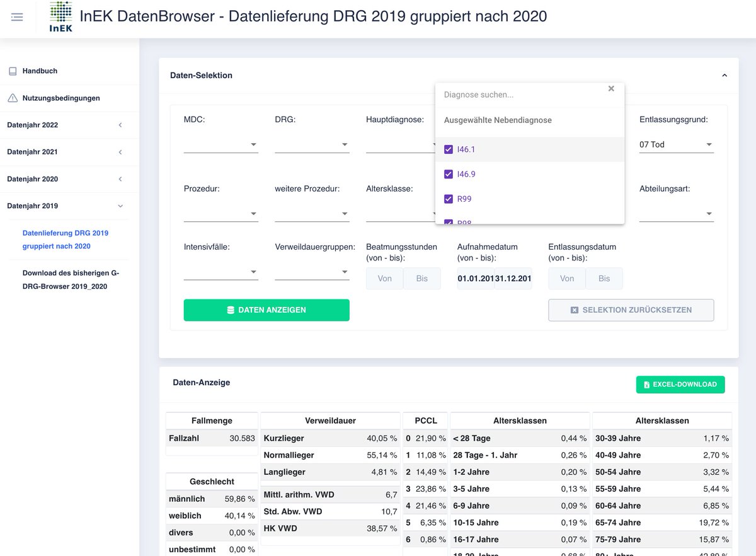
Task: Select Datenlieferung DRG 2019 gruppiert nach 2020
Action: tap(66, 240)
